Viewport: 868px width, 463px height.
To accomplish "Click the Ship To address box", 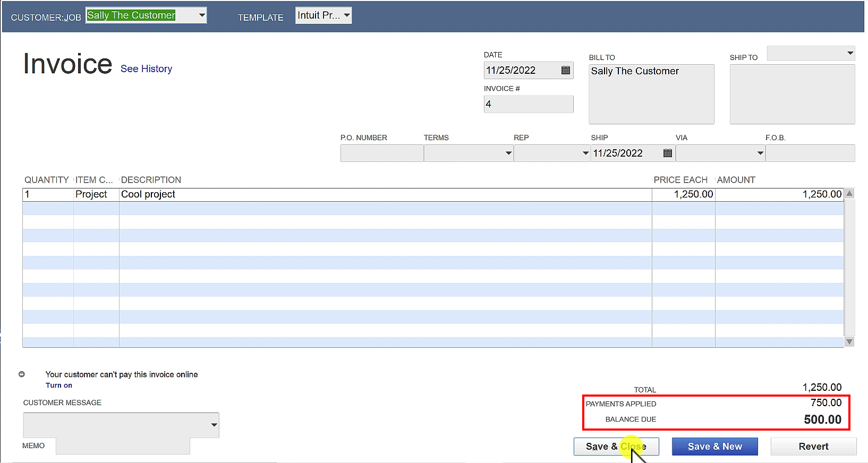I will coord(792,95).
